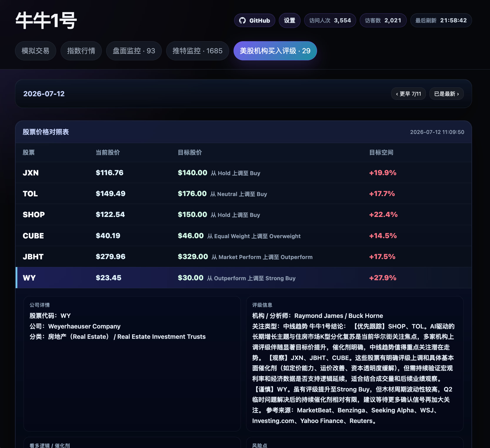Open the 推特监控 · 1685 tab

click(197, 51)
